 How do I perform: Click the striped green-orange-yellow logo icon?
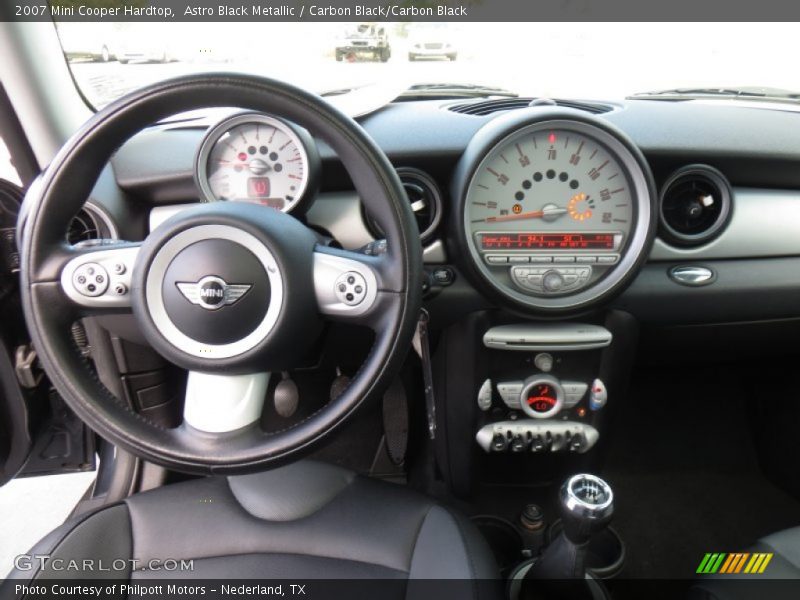pos(734,563)
